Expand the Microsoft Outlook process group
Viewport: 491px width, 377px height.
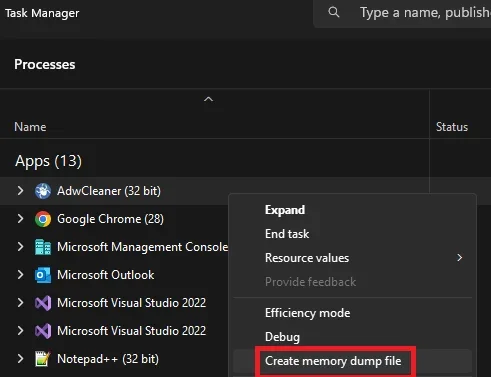(x=20, y=275)
